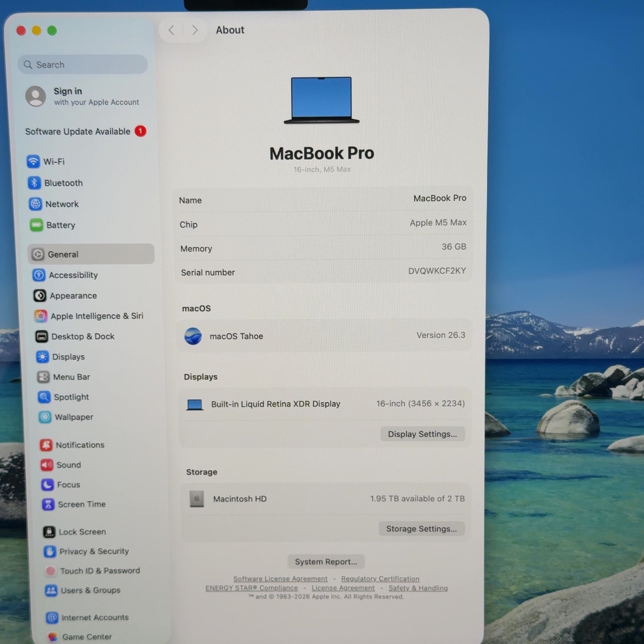Click the MacBook Pro laptop image
This screenshot has height=644, width=644.
(322, 100)
